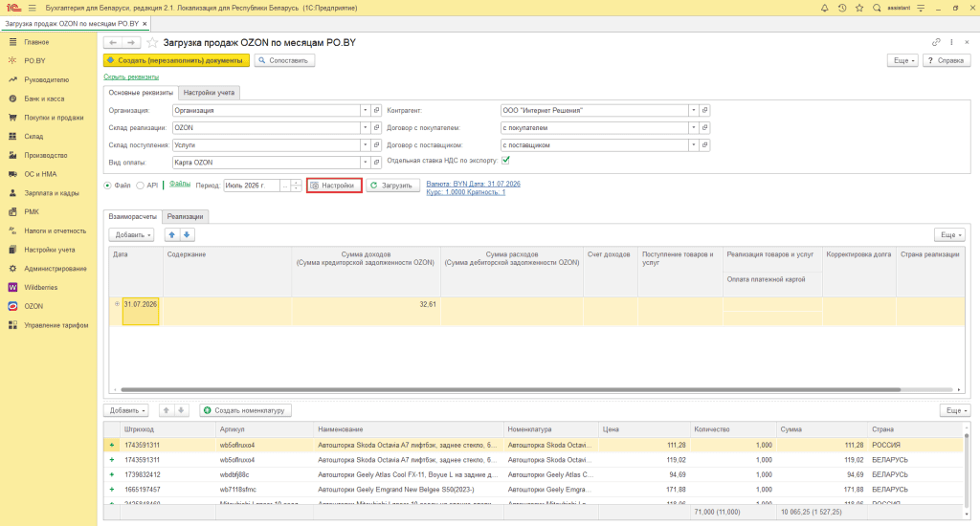The height and width of the screenshot is (526, 980).
Task: Open the OZON section in sidebar
Action: [x=33, y=306]
